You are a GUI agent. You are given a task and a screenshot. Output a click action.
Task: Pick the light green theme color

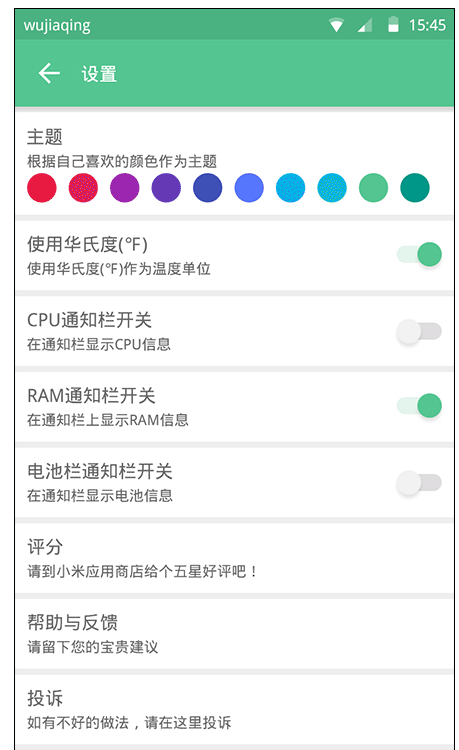[373, 188]
